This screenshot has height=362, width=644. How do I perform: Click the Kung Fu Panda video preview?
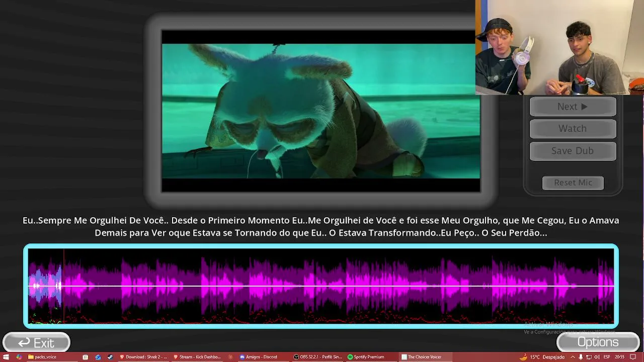pos(320,111)
